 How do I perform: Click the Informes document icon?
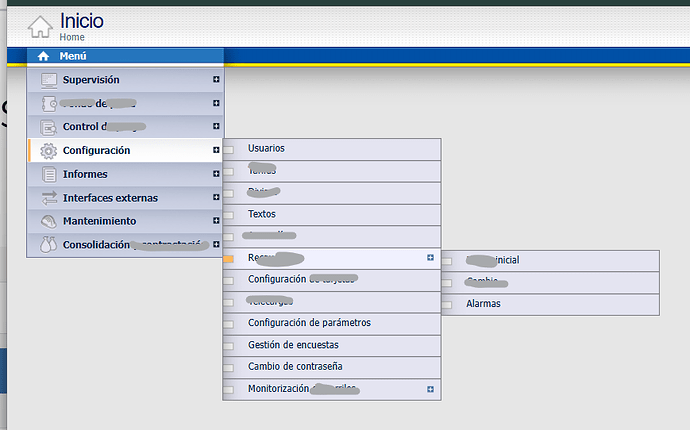point(49,174)
